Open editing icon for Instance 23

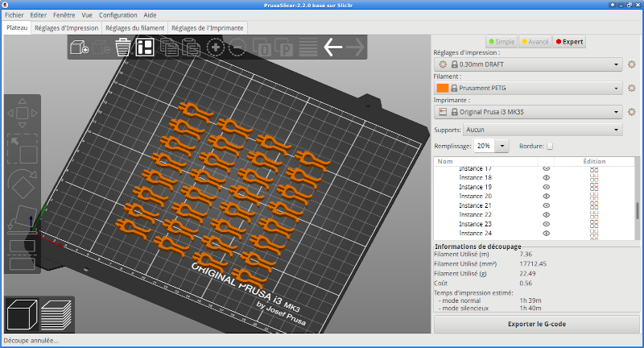click(594, 224)
